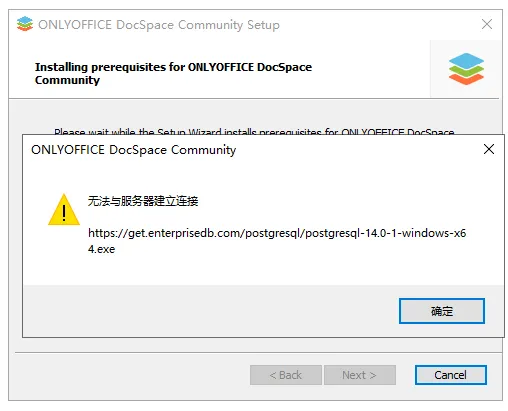Image resolution: width=508 pixels, height=411 pixels.
Task: Cancel the prerequisites installation
Action: click(451, 375)
